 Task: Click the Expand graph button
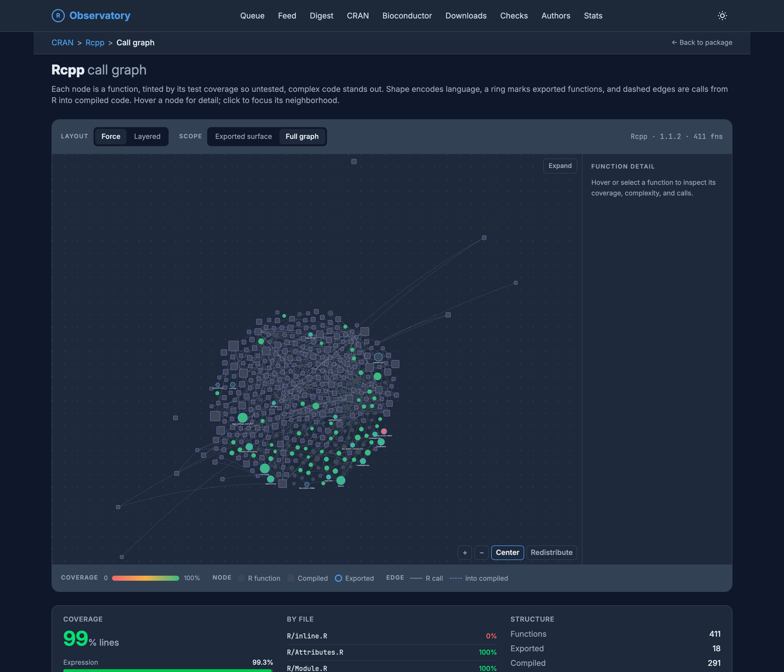point(560,166)
